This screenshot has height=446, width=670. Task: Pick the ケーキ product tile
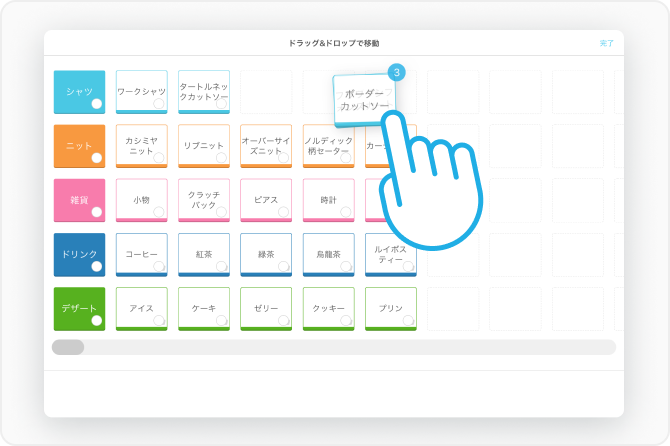click(x=204, y=309)
